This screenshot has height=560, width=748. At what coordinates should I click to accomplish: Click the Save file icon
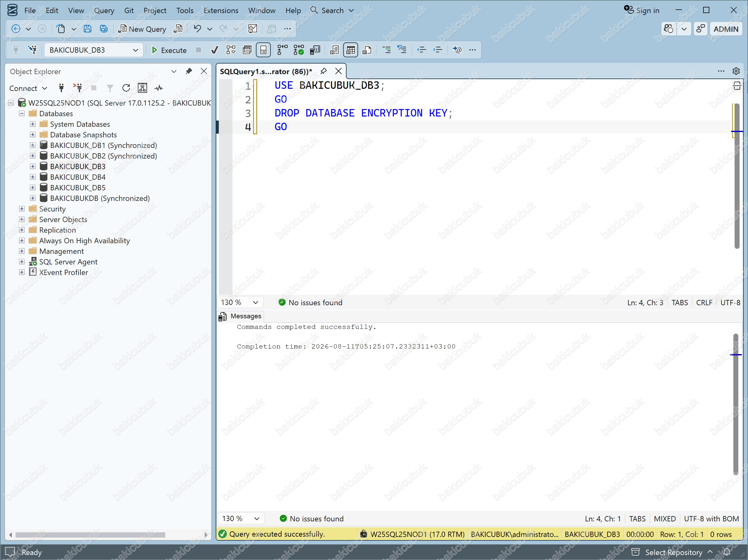88,29
